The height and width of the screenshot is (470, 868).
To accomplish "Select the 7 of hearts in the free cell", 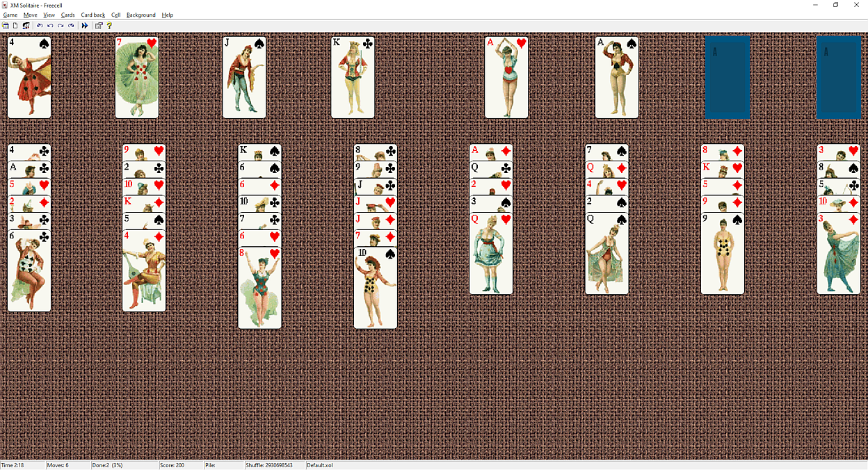I will click(x=137, y=77).
